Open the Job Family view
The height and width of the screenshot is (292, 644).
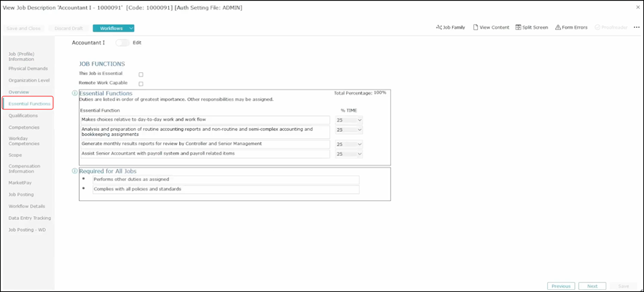pos(450,27)
